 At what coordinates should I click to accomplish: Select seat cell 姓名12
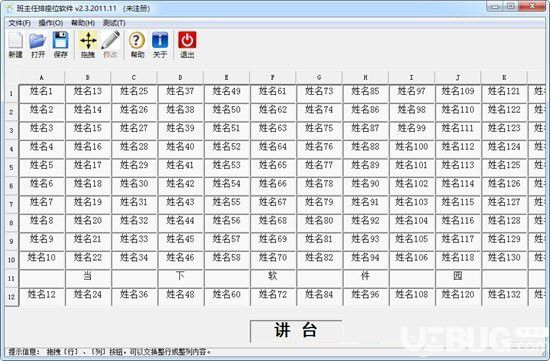pos(42,297)
